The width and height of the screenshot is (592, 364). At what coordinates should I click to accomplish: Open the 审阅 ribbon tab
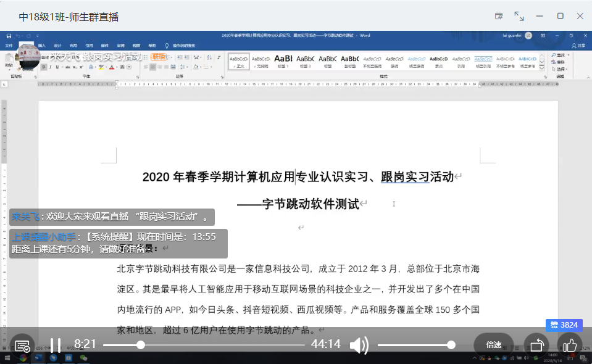[x=121, y=46]
